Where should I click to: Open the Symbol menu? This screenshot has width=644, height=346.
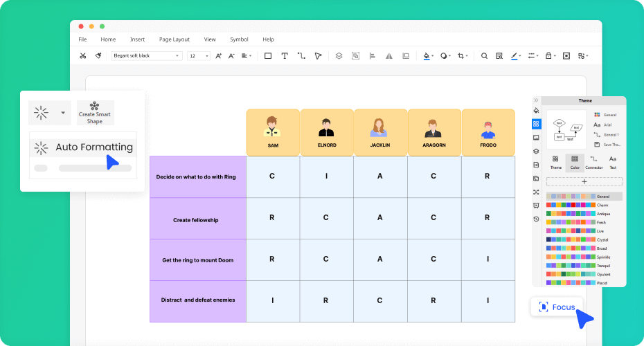click(239, 39)
